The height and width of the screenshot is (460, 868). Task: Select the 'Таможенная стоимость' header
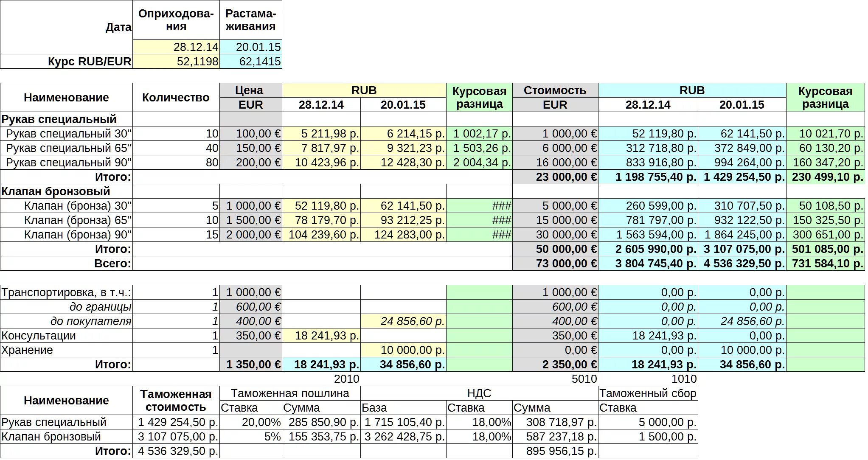pos(176,401)
